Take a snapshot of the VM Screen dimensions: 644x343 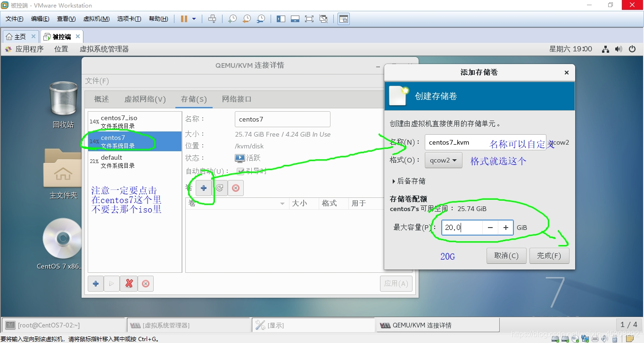232,19
